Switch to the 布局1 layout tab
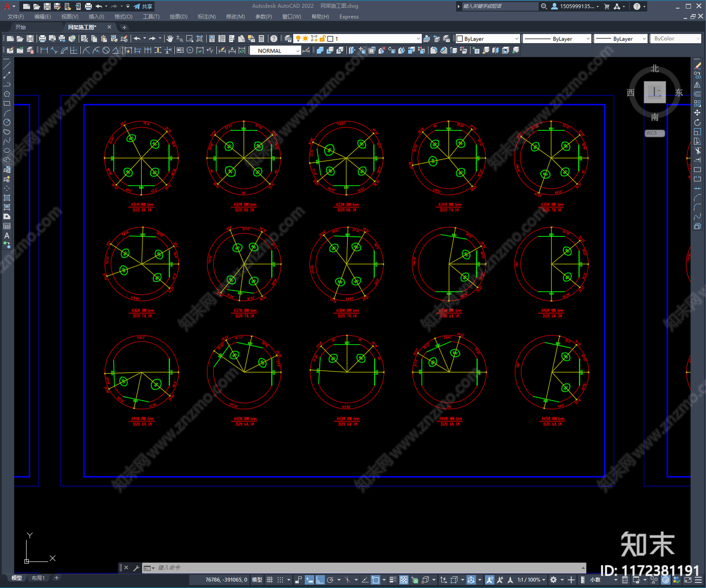The width and height of the screenshot is (706, 588). click(x=38, y=578)
